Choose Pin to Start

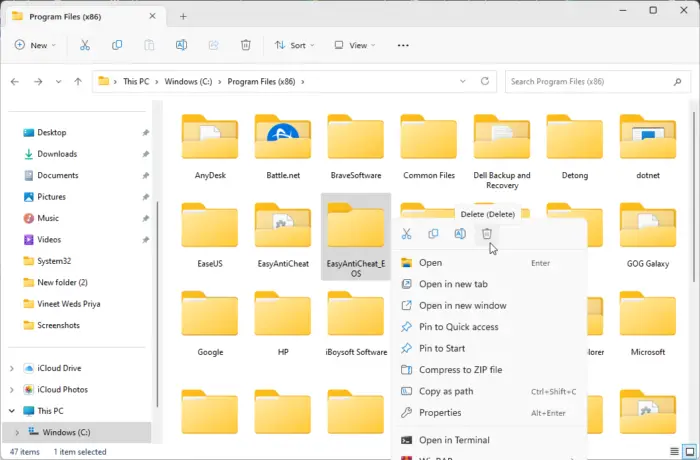coord(489,348)
